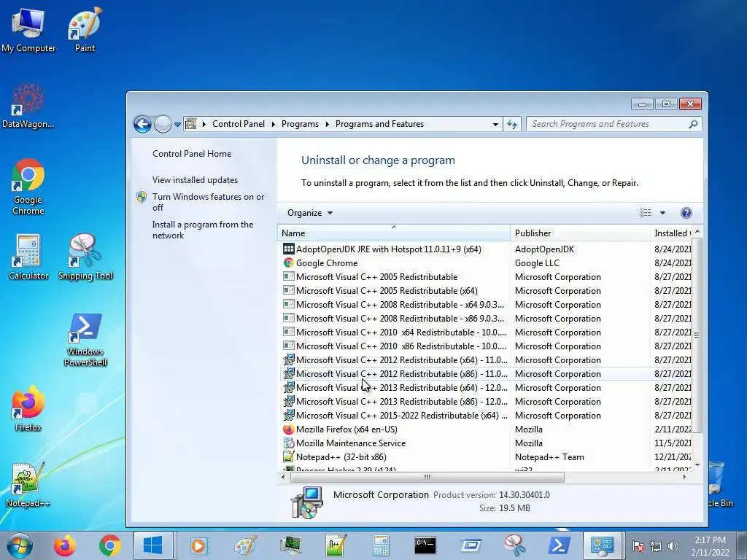Screen dimensions: 747x560
Task: Click the search magnifier icon
Action: (693, 124)
